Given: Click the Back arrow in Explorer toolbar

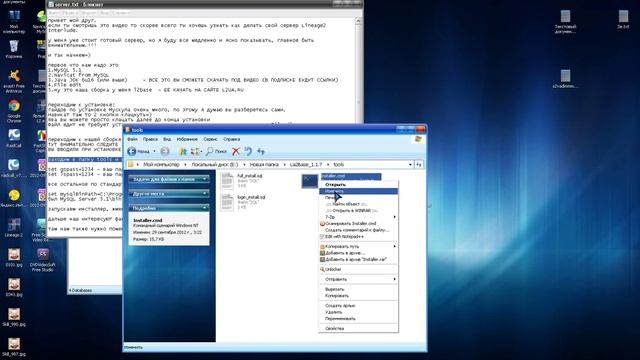Looking at the screenshot, I should [x=132, y=151].
